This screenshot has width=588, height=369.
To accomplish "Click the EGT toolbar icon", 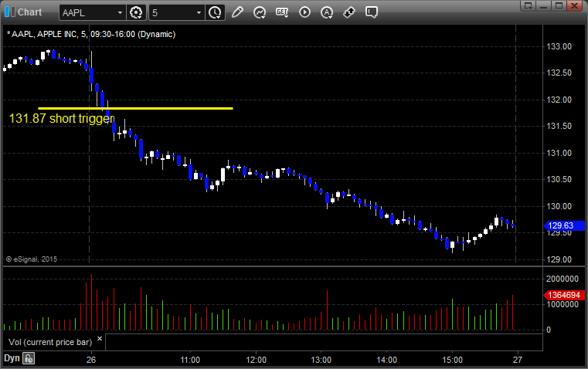I will [x=282, y=12].
